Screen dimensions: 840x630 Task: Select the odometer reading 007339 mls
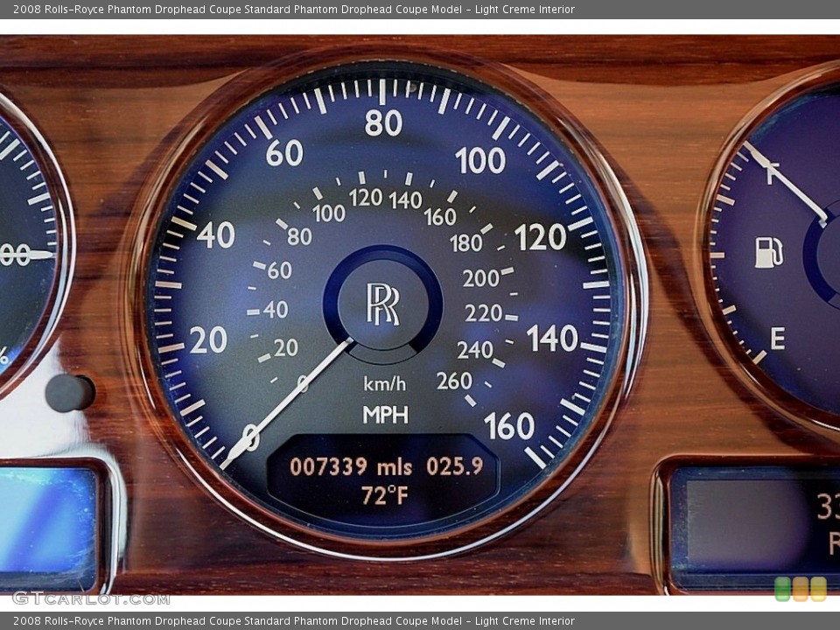click(x=351, y=466)
